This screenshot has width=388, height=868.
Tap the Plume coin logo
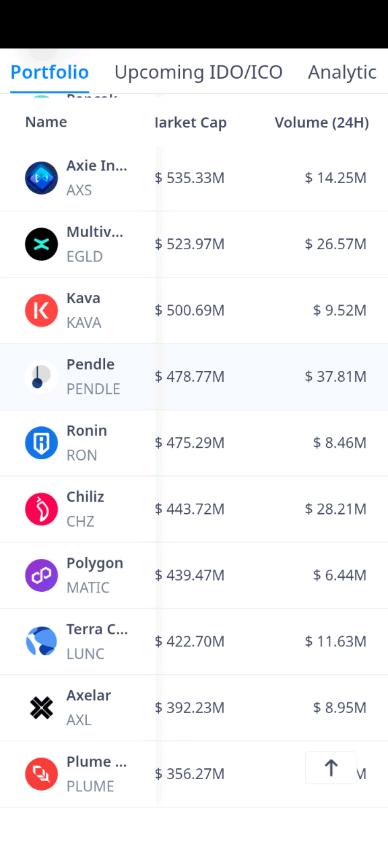tap(42, 774)
